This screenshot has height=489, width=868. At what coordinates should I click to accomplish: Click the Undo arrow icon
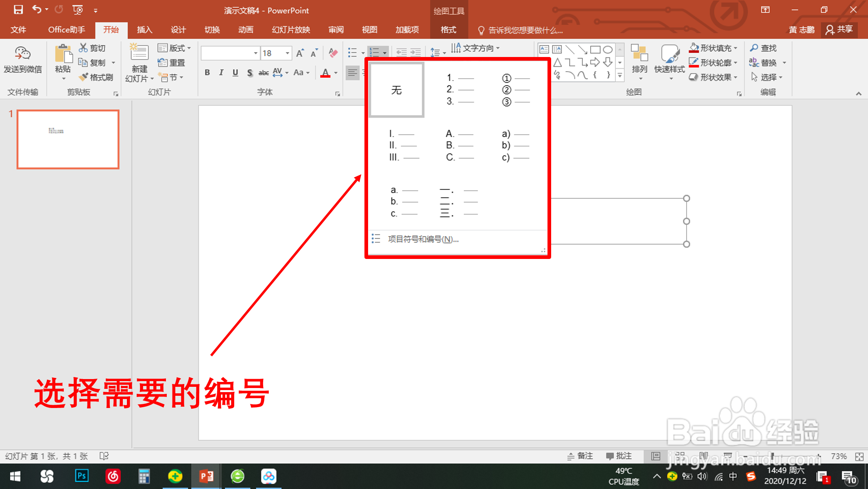(x=37, y=9)
